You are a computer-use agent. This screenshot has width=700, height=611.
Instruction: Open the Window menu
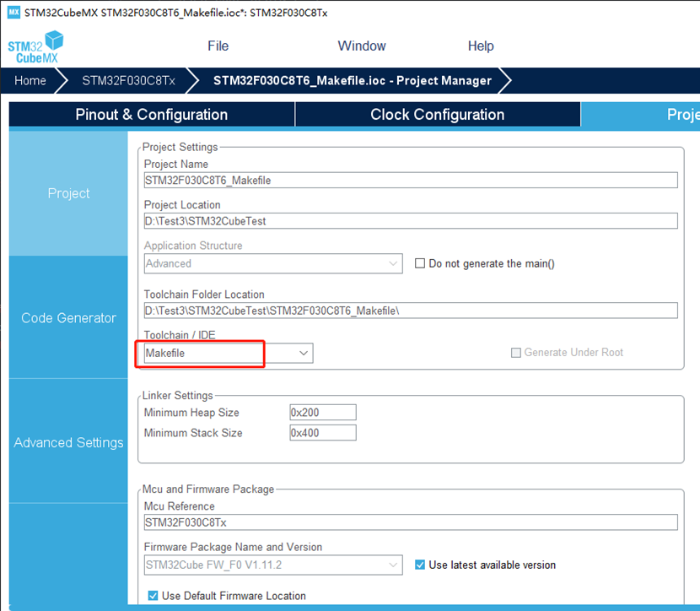point(362,46)
